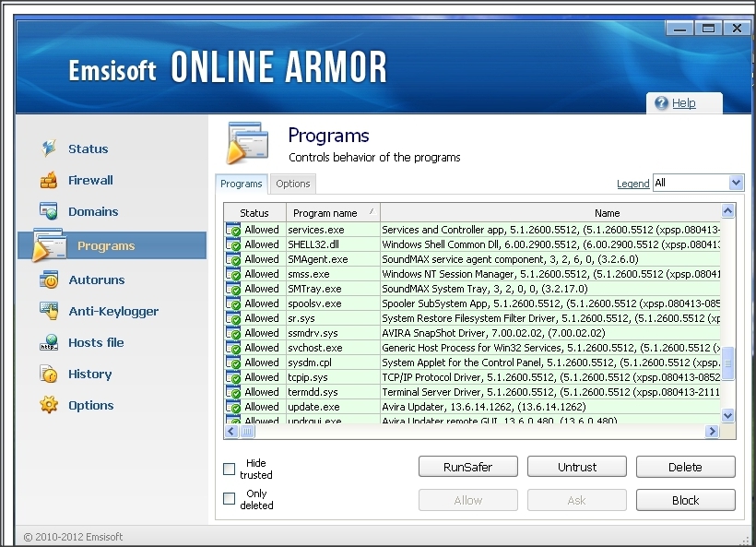Click the status icon for sysdm.cpl row
The image size is (756, 547).
[x=233, y=363]
